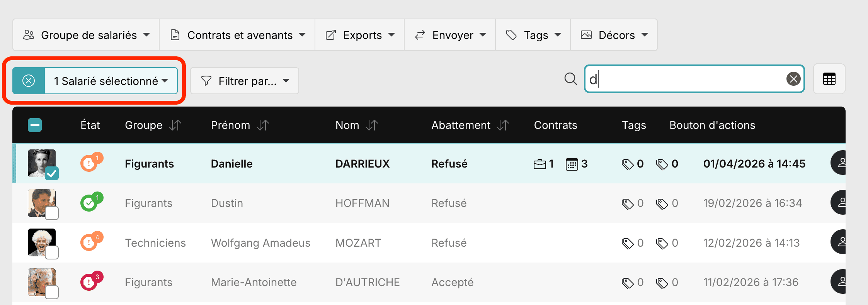Uncheck Danielle DARRIEUX row checkbox
This screenshot has height=305, width=868.
52,173
